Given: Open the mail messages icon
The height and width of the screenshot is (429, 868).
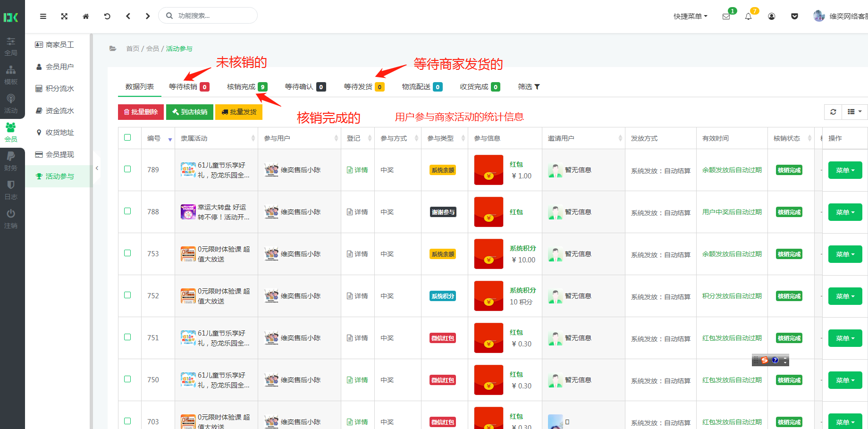Looking at the screenshot, I should coord(726,17).
